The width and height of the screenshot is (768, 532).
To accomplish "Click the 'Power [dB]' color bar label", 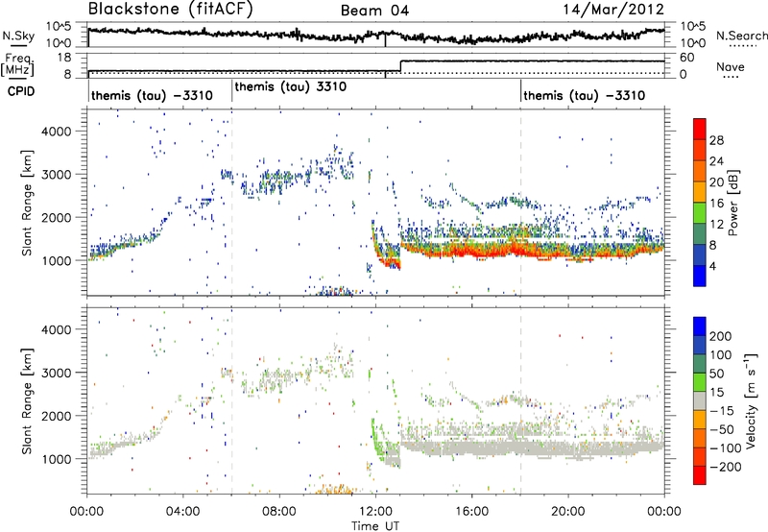I will pos(732,203).
